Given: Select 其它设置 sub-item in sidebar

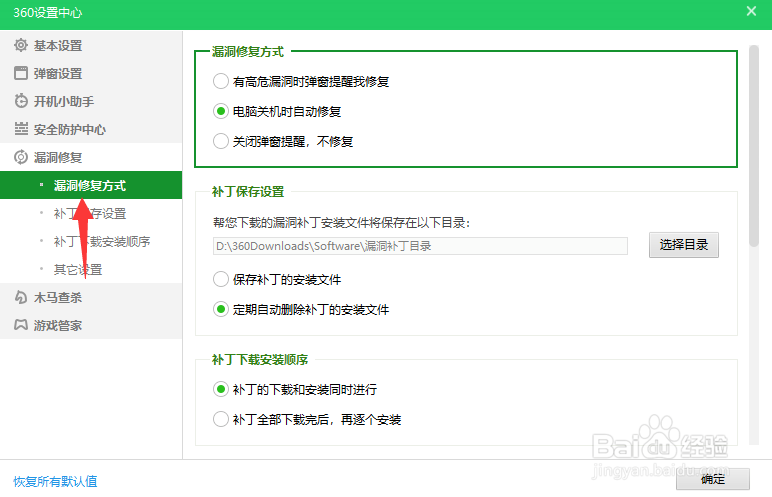Looking at the screenshot, I should point(91,269).
